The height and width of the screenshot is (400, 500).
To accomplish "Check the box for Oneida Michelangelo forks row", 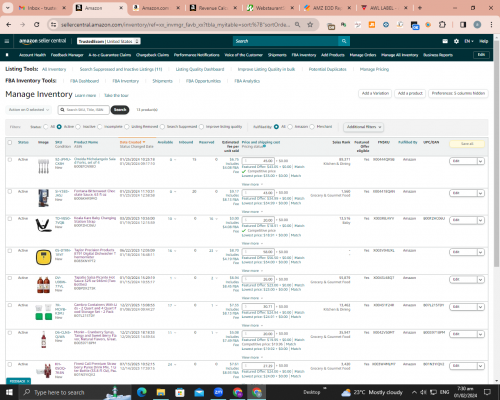I will click(x=10, y=160).
